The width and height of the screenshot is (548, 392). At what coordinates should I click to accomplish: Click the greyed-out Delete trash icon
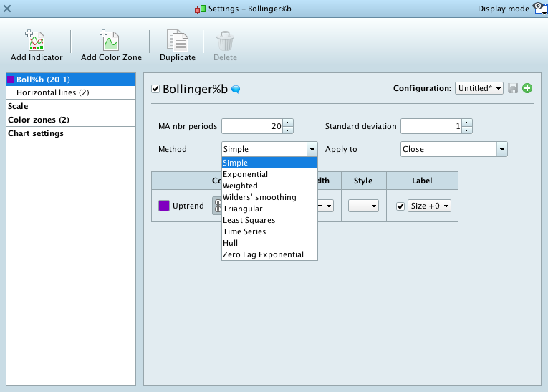tap(225, 42)
